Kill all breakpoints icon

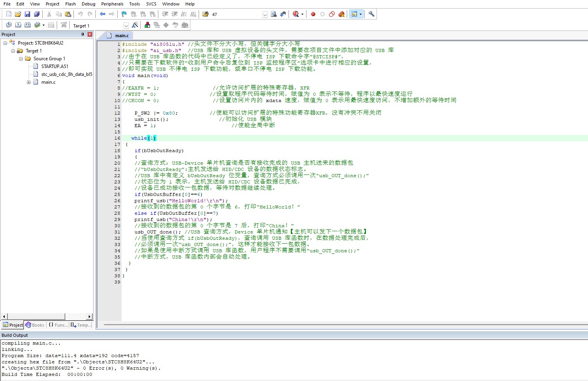(x=341, y=14)
